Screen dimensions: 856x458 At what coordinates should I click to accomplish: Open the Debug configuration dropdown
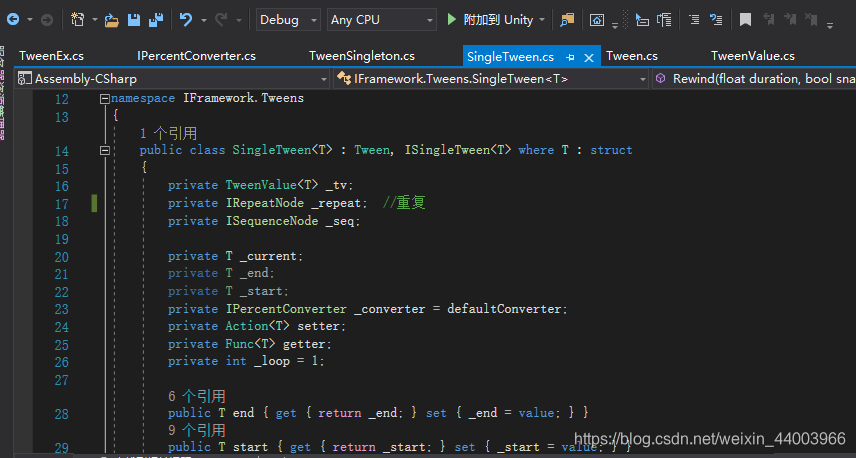pos(288,20)
